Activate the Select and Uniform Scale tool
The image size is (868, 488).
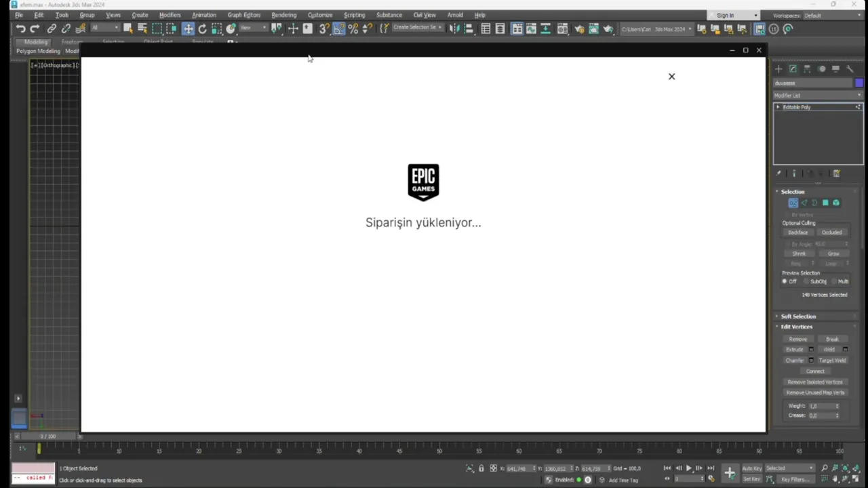pos(217,28)
